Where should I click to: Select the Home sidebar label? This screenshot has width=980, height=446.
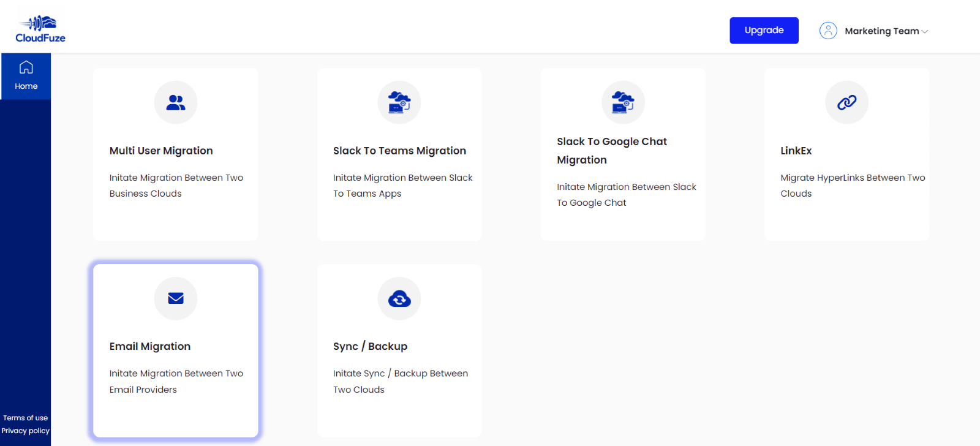26,86
